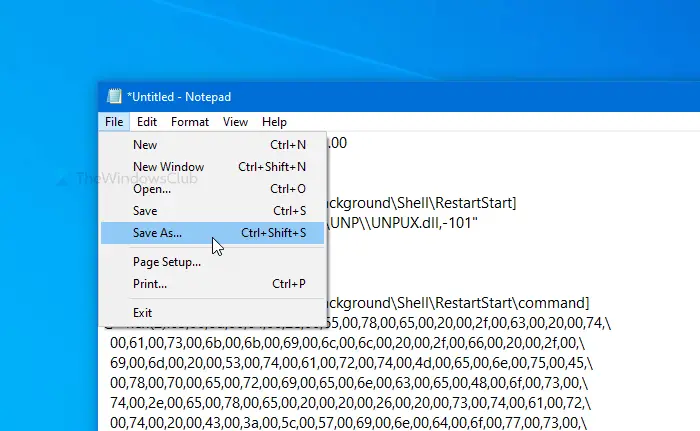The width and height of the screenshot is (700, 431).
Task: Click the Notepad app icon in title bar
Action: click(114, 96)
